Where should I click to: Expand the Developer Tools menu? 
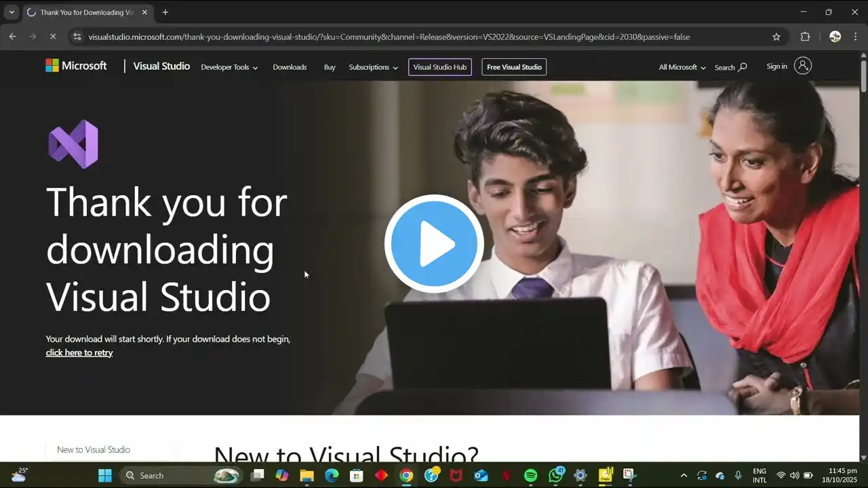[x=229, y=67]
